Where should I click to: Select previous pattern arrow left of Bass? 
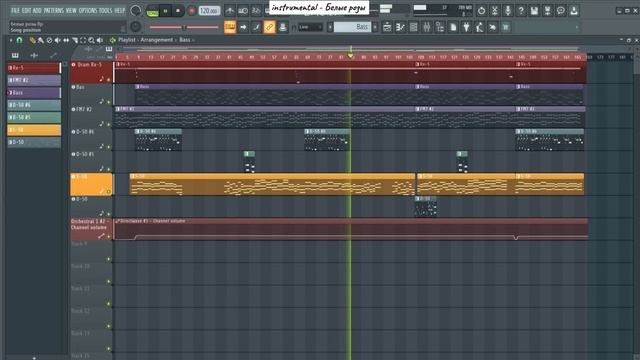click(330, 27)
